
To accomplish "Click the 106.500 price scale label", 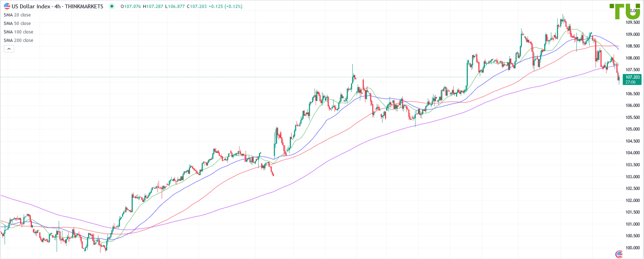I will pyautogui.click(x=633, y=94).
